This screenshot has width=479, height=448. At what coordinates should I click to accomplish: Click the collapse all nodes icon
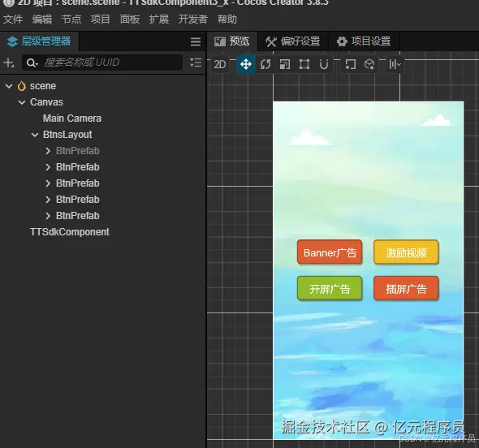[196, 62]
